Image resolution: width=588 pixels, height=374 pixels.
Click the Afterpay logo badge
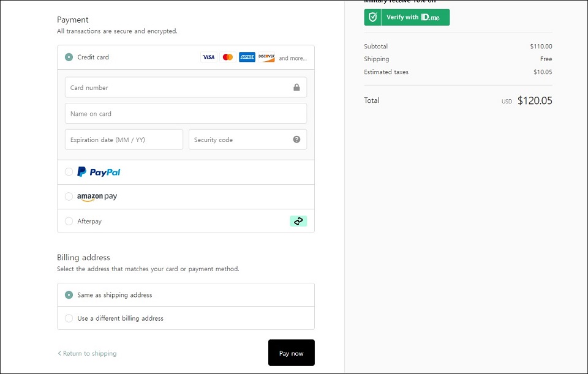click(x=298, y=221)
